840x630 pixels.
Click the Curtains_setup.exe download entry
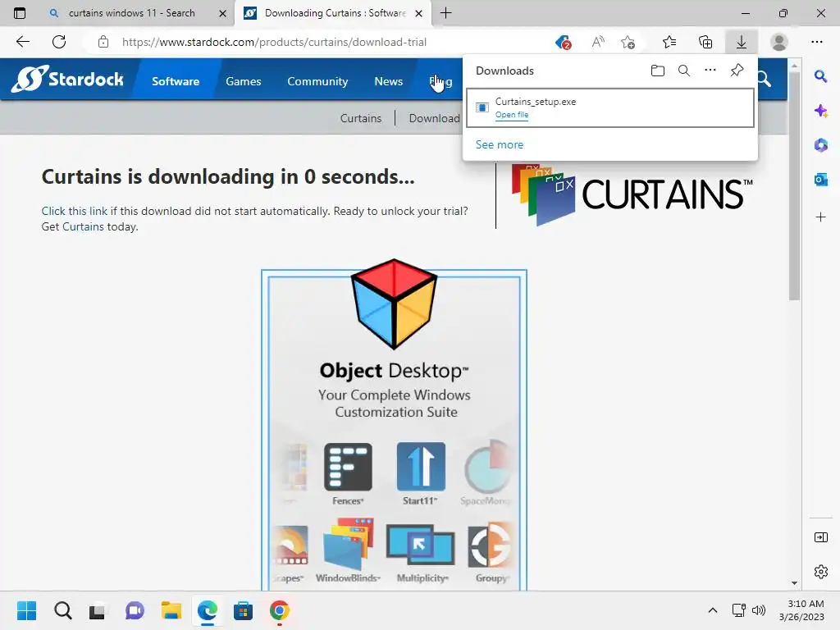click(x=610, y=107)
